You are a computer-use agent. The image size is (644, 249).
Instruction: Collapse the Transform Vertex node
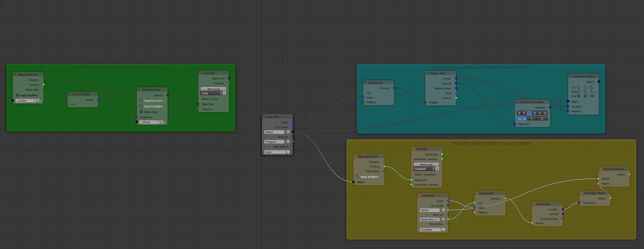click(x=601, y=169)
